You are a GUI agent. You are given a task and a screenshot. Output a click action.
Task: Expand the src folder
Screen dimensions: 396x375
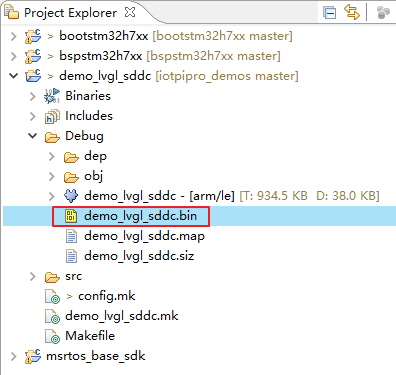[32, 276]
